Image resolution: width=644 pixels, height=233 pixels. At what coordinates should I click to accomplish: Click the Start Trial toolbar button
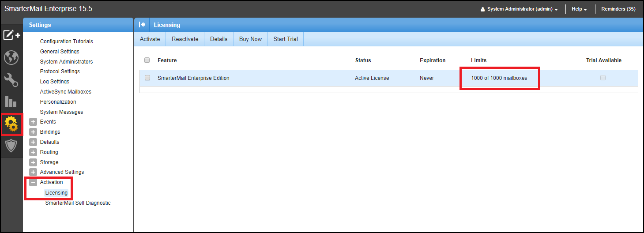pos(286,39)
